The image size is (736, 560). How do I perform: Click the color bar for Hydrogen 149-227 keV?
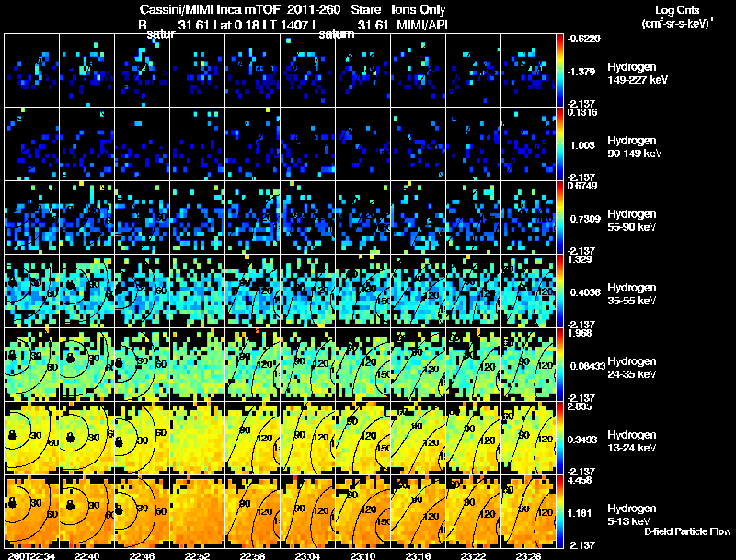tap(561, 70)
